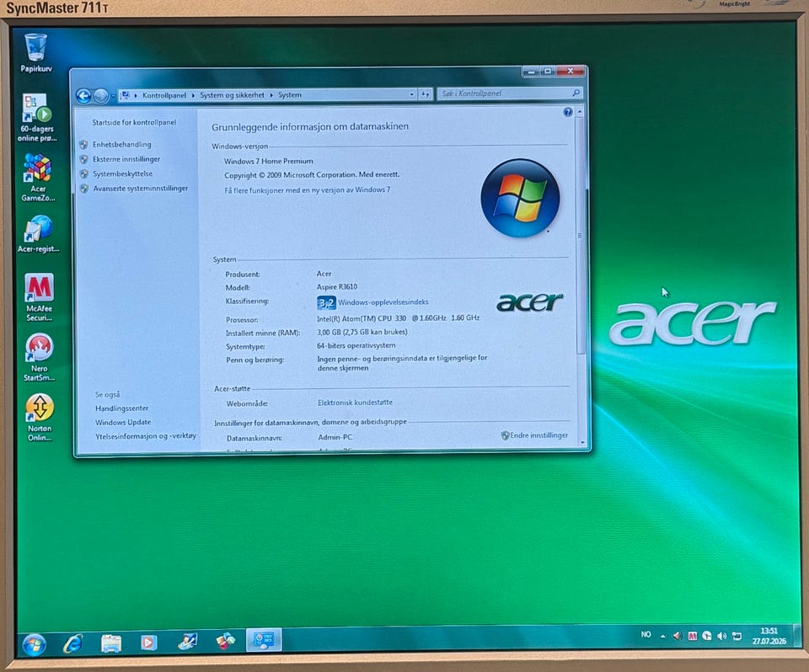This screenshot has width=809, height=672.
Task: Click the network status tray icon
Action: point(737,636)
